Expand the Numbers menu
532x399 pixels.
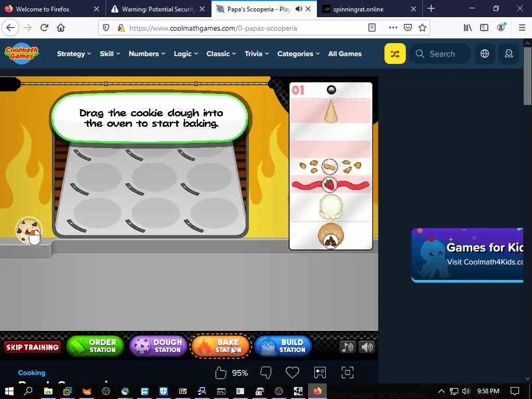147,54
